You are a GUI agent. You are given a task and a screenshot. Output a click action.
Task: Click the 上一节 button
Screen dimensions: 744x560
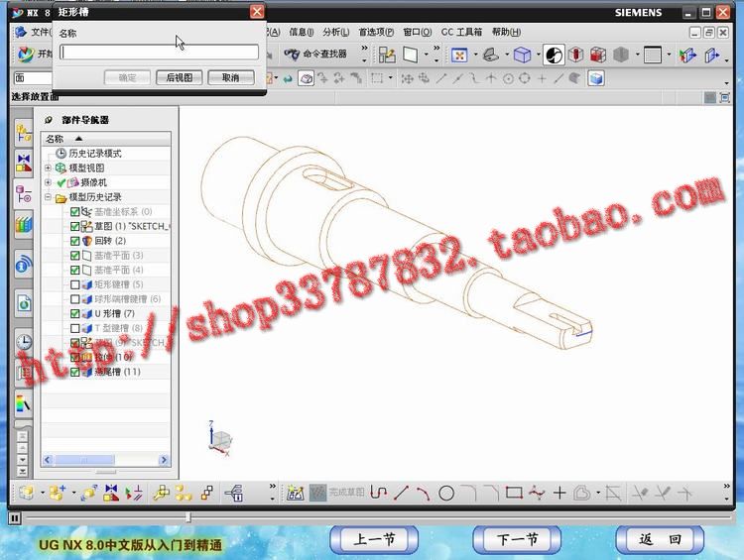[374, 539]
